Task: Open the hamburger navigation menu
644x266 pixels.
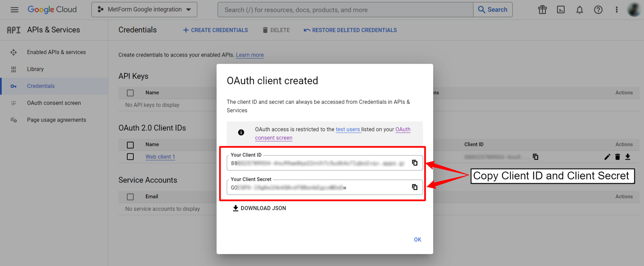Action: tap(15, 10)
